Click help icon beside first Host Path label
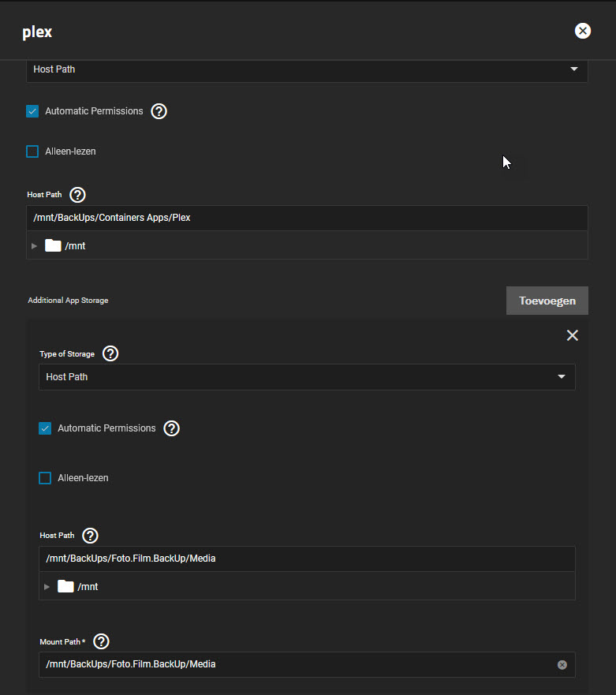The height and width of the screenshot is (695, 616). tap(77, 195)
